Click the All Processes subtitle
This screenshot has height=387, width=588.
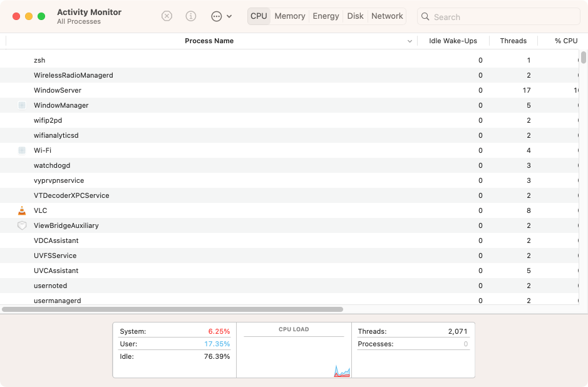[79, 22]
